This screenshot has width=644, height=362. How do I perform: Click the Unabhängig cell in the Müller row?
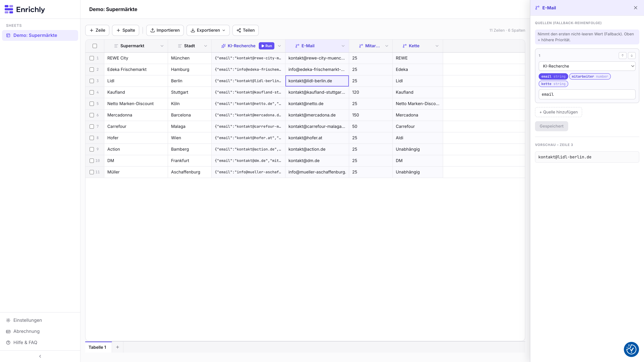point(417,172)
